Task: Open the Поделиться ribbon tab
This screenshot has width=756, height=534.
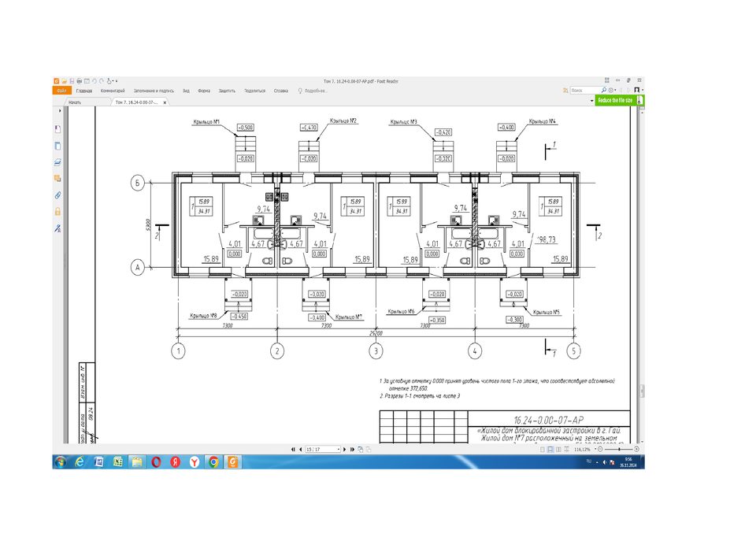Action: [x=254, y=91]
